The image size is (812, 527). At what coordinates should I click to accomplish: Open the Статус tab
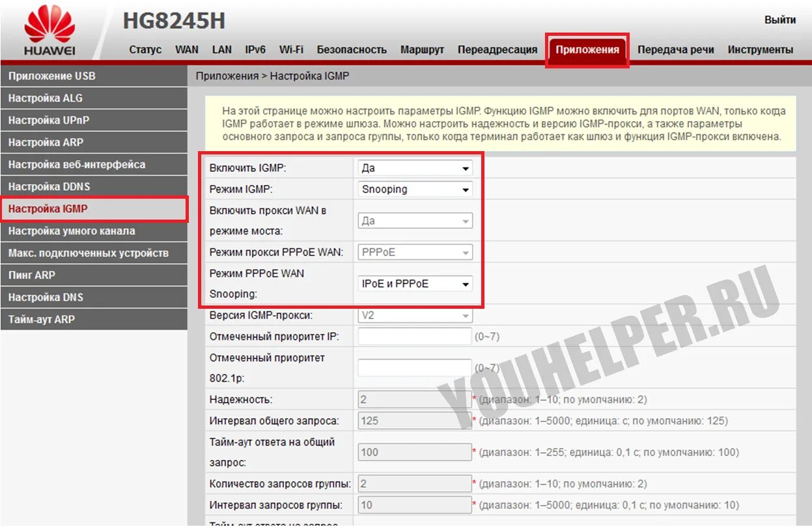pos(145,50)
